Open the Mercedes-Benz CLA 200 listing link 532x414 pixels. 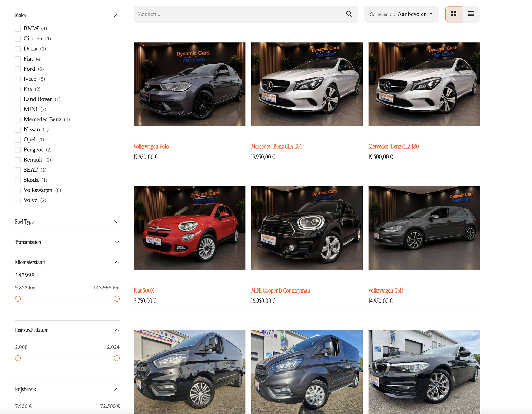(277, 147)
